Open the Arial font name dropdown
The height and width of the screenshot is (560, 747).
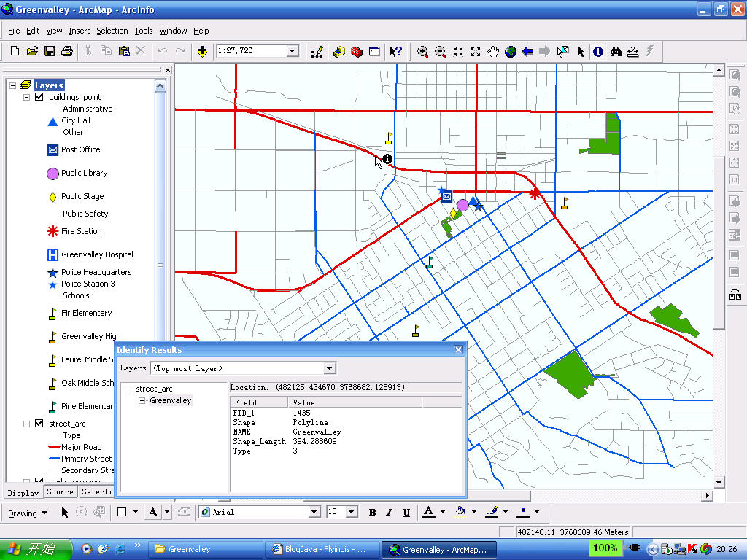point(314,512)
